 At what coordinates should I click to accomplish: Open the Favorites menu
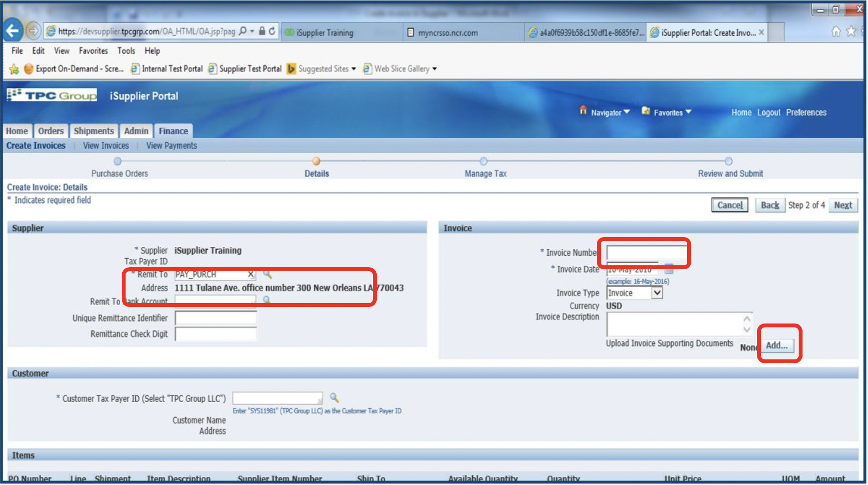tap(93, 51)
